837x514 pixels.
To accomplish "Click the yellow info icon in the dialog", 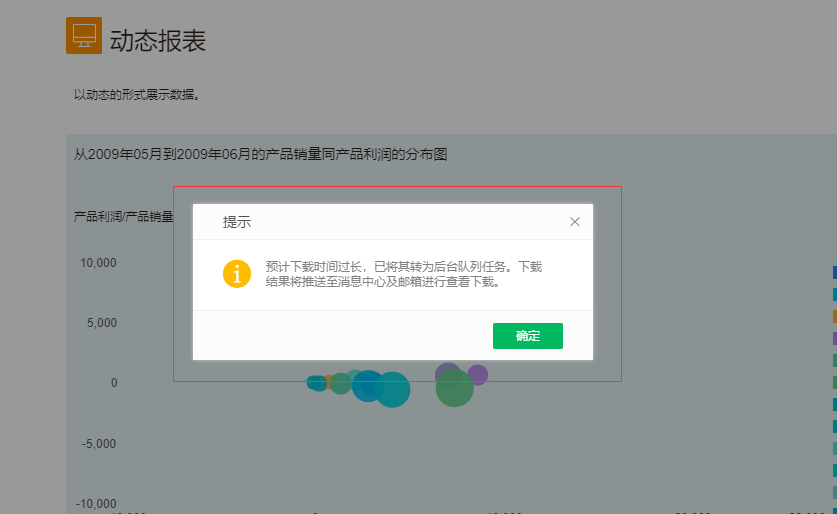I will pos(237,274).
